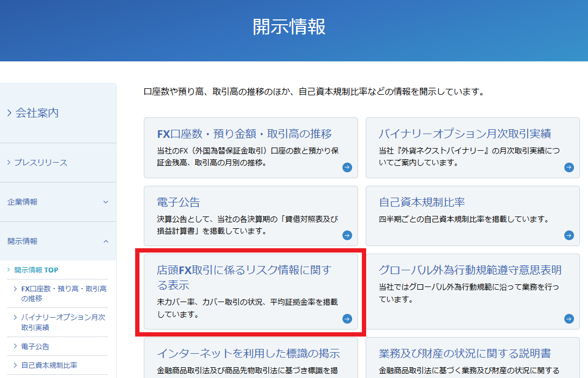
Task: Click arrow icon on FX口座数・預り金額・取引高の推移 card
Action: pos(347,167)
